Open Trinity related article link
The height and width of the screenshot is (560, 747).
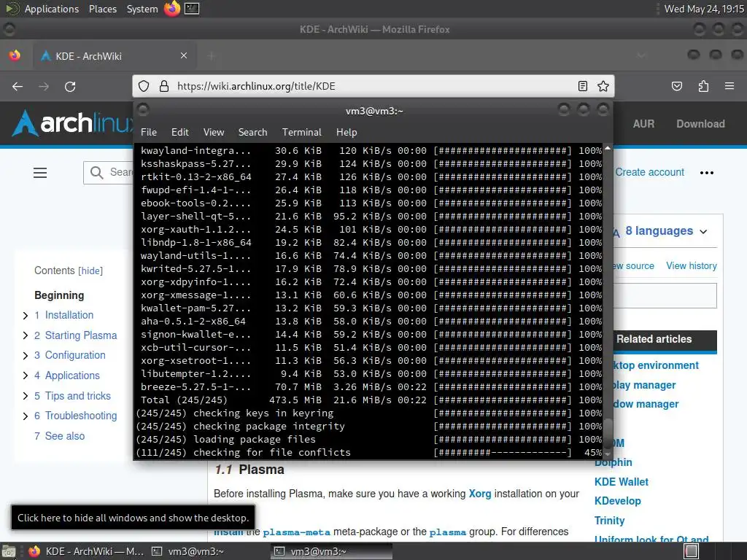click(x=609, y=521)
